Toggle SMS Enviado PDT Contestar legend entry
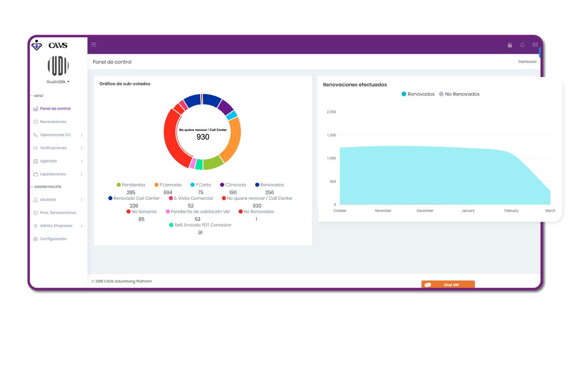588x366 pixels. pos(200,225)
